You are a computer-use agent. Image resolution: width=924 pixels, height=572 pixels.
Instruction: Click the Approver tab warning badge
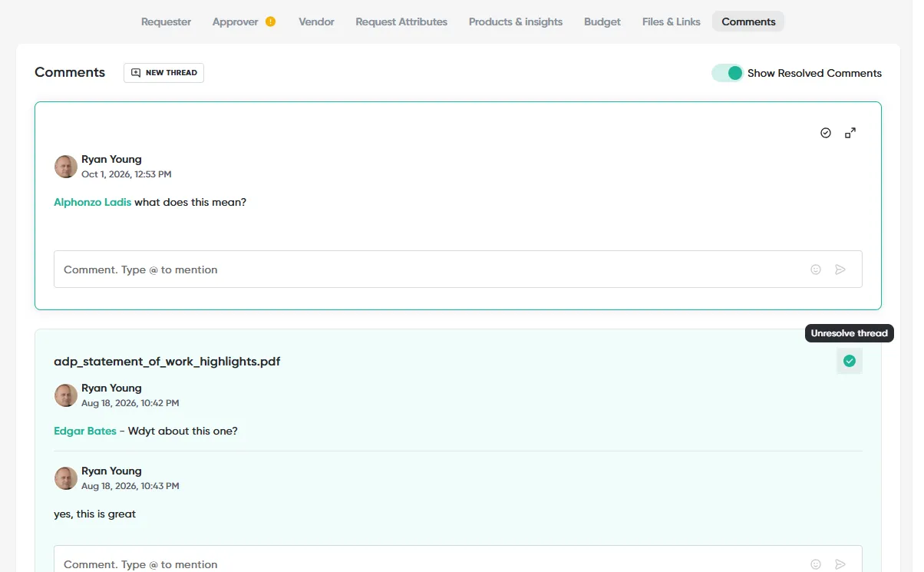pos(270,21)
